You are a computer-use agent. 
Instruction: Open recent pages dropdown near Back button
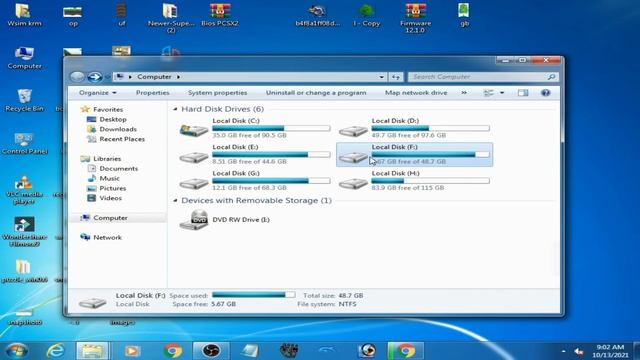[108, 77]
